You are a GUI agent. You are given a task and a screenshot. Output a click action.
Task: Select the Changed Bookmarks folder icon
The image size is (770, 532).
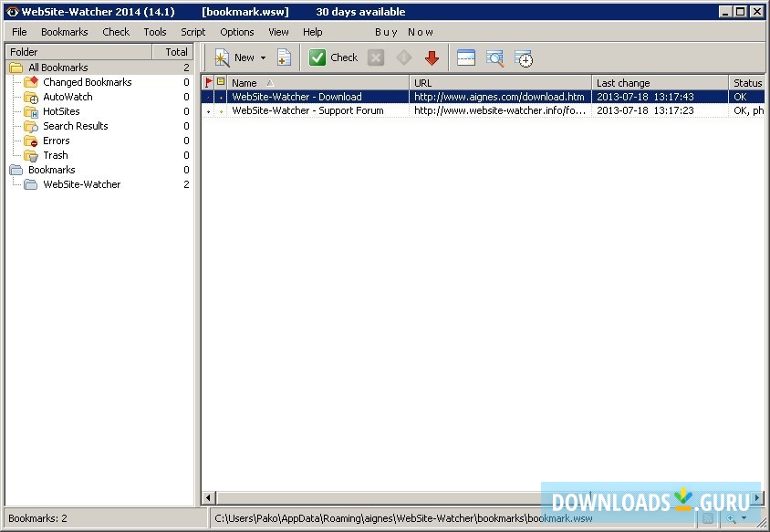[x=32, y=82]
